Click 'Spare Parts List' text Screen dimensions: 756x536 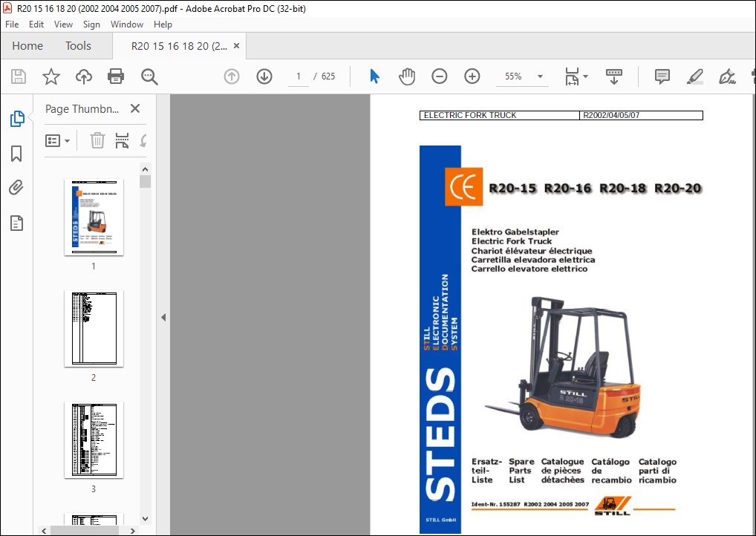[521, 471]
